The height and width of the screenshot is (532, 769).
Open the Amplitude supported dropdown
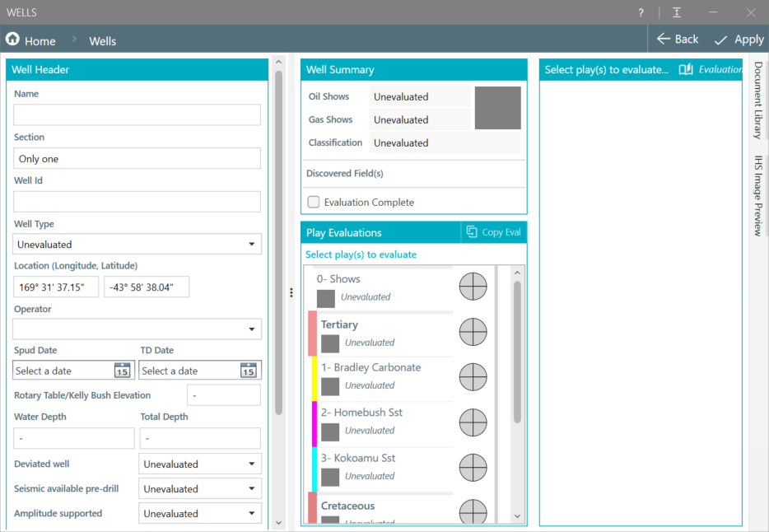(200, 513)
